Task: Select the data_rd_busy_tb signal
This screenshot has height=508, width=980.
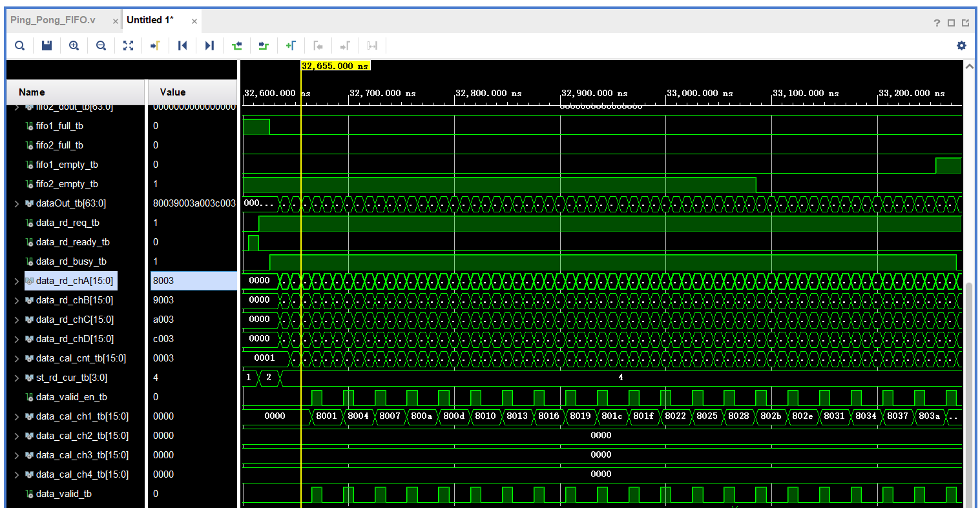Action: 71,261
